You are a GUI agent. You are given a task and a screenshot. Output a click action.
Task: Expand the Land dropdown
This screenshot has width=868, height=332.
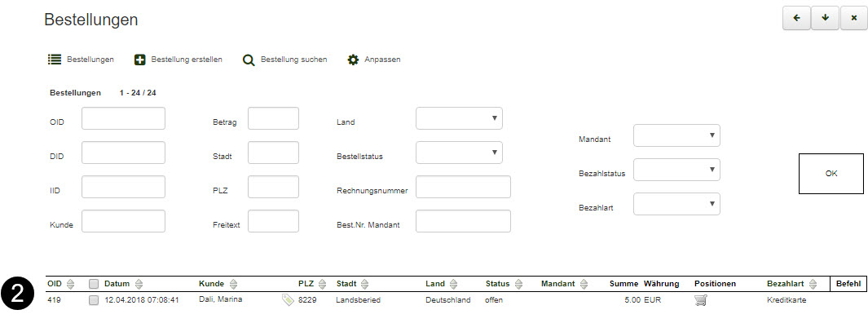coord(459,118)
